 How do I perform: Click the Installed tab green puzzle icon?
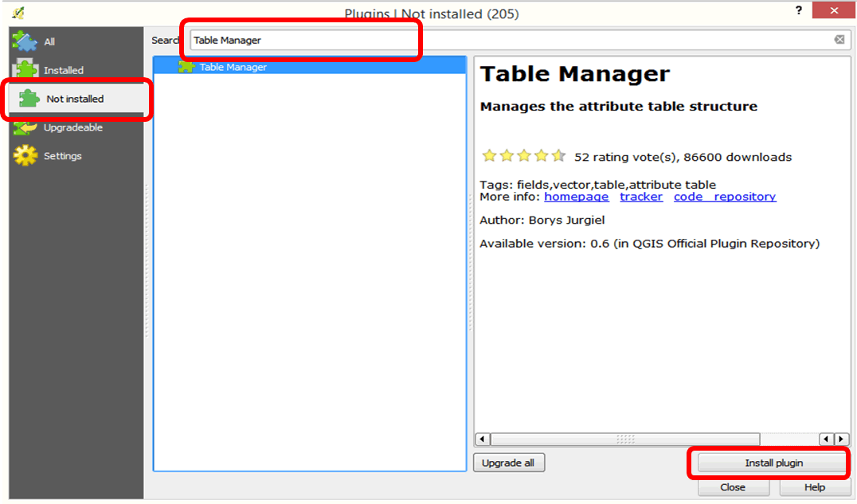[x=25, y=69]
